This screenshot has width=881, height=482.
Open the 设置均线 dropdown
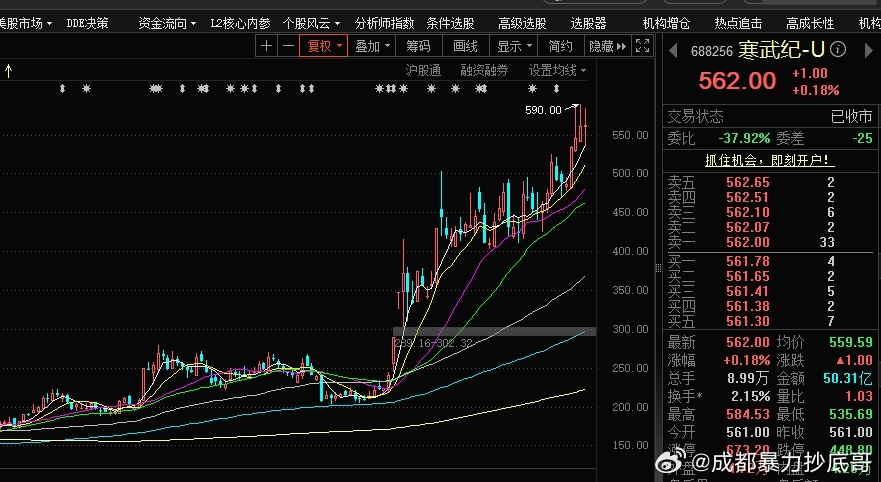(557, 70)
